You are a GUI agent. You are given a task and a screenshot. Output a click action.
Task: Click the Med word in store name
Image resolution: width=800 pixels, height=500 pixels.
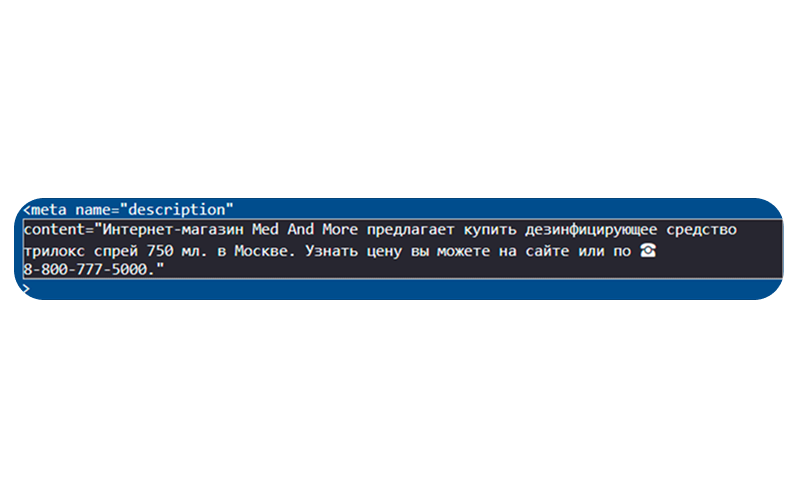[x=265, y=230]
